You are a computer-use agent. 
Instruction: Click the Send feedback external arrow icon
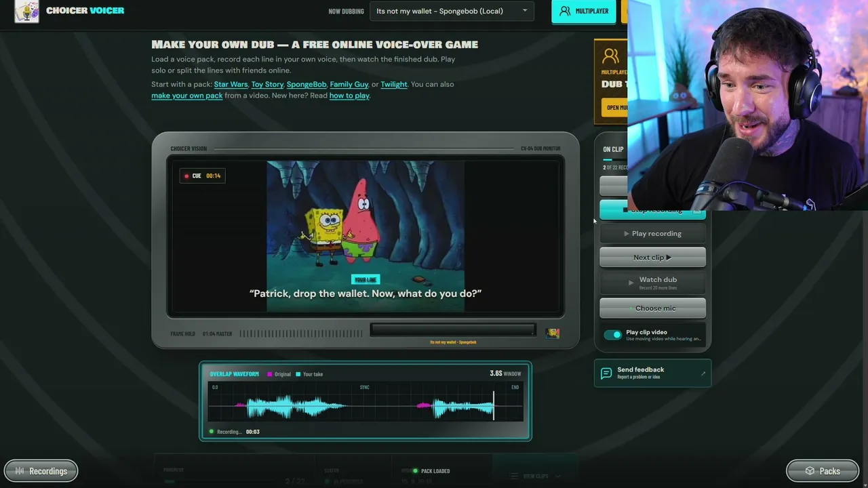click(x=703, y=373)
